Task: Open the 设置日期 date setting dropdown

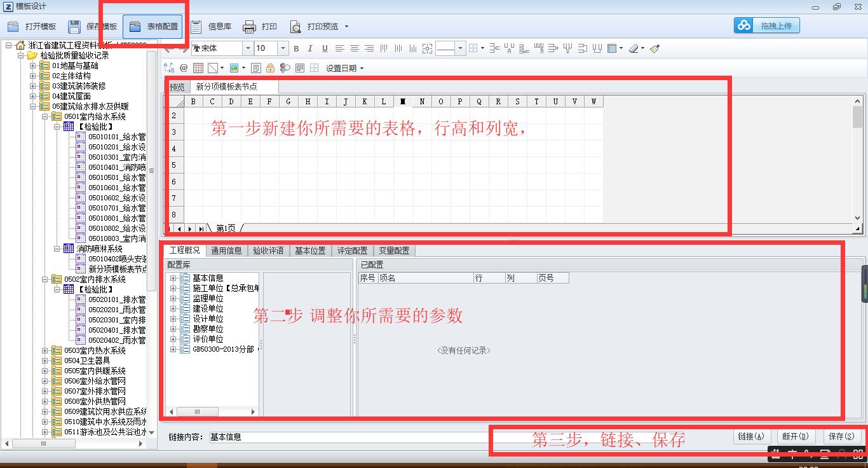Action: 345,68
